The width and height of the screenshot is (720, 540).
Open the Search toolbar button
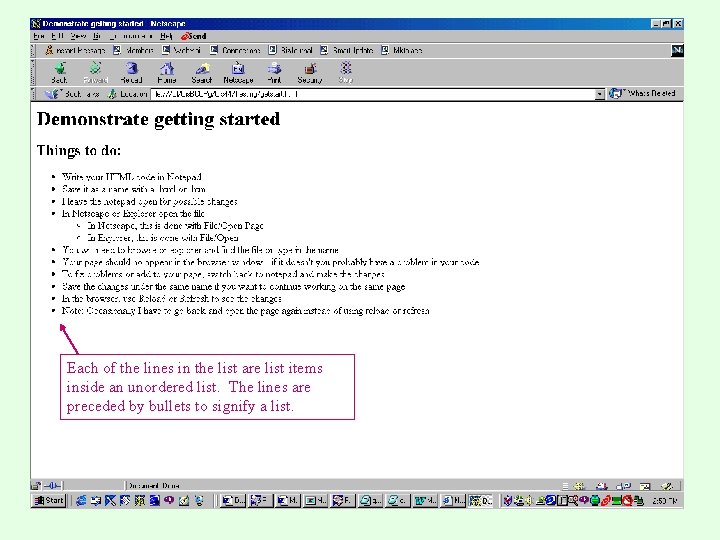point(202,73)
